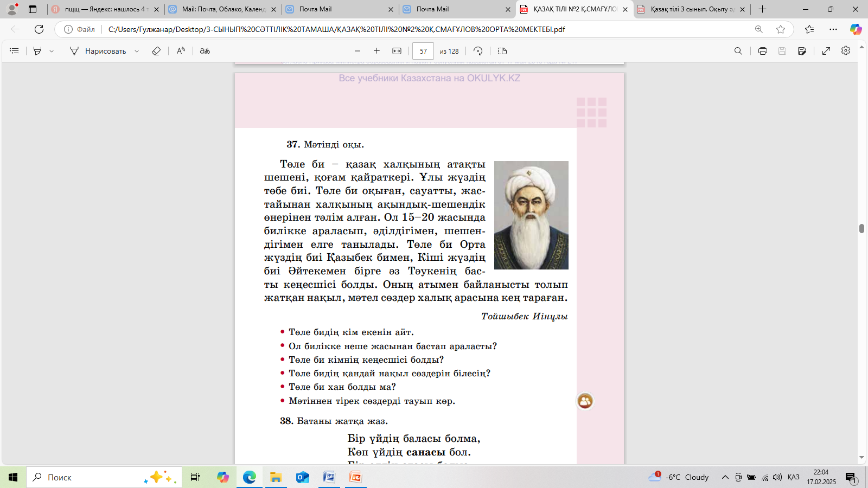The width and height of the screenshot is (868, 488).
Task: Launch Copilot from the taskbar
Action: click(x=223, y=477)
